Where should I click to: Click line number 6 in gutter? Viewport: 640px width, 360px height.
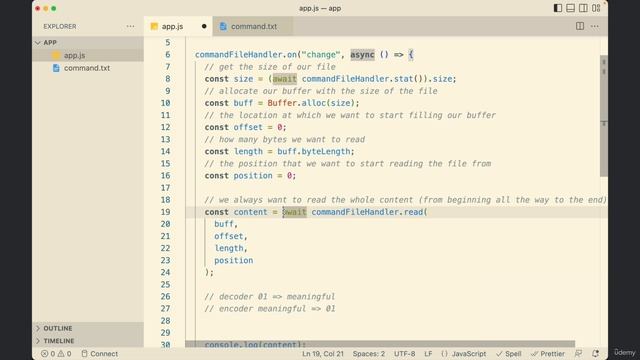(168, 55)
